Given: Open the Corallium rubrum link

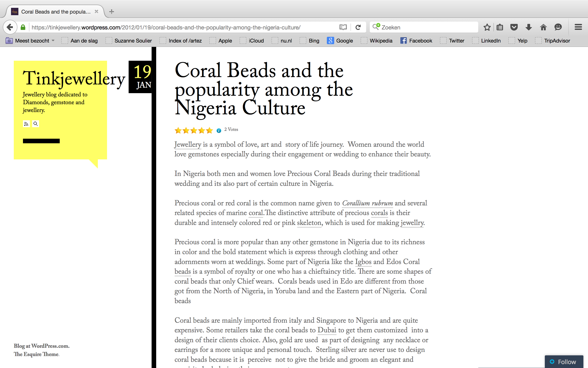Looking at the screenshot, I should click(x=367, y=203).
